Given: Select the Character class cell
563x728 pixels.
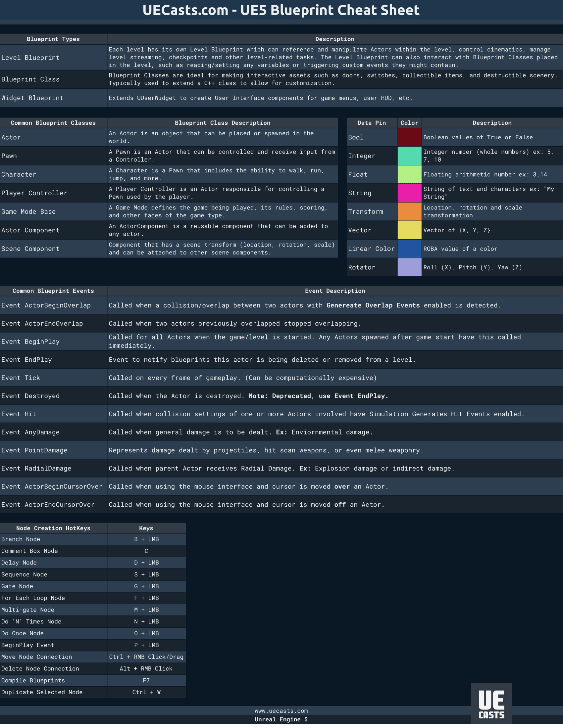Looking at the screenshot, I should pos(53,175).
